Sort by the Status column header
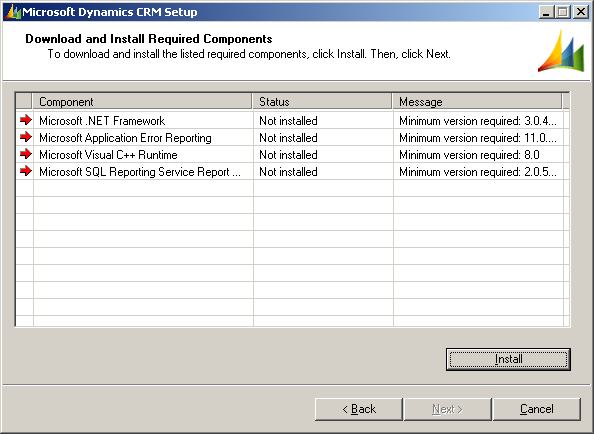This screenshot has width=594, height=434. 322,101
